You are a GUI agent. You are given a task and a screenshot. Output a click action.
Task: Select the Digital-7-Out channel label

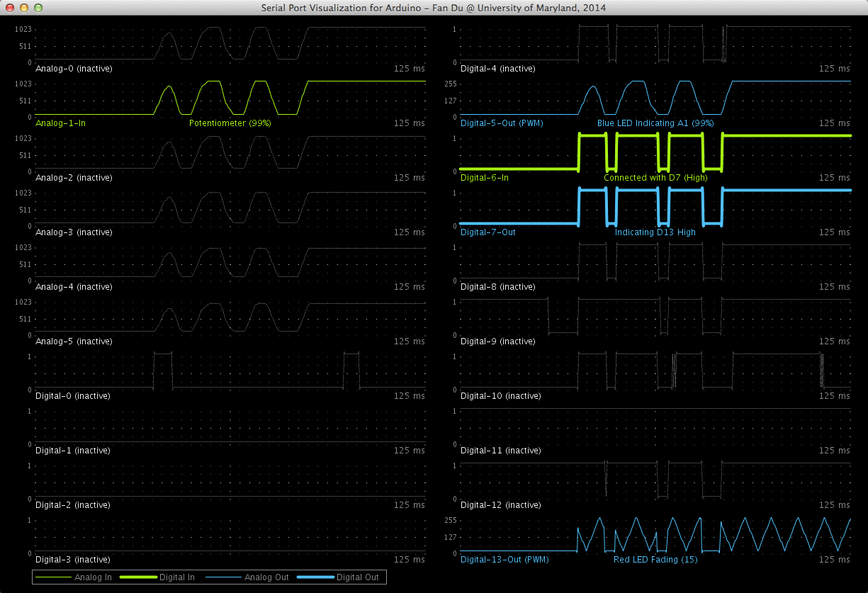(x=488, y=232)
